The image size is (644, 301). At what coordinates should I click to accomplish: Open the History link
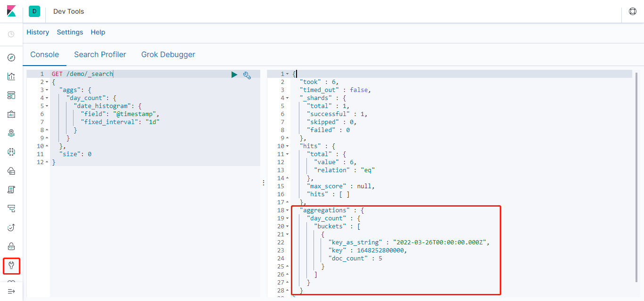38,33
